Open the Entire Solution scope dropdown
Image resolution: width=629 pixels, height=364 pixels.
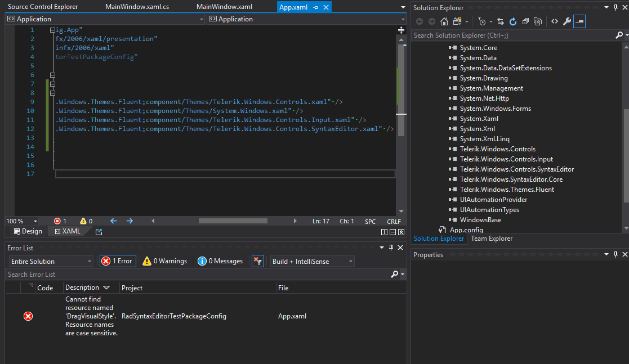click(x=51, y=261)
